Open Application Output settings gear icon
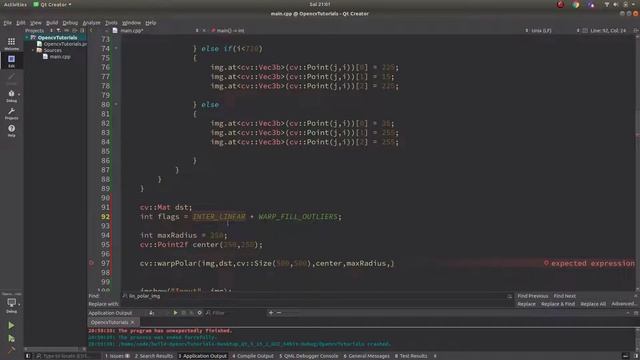640x360 pixels. (200, 313)
